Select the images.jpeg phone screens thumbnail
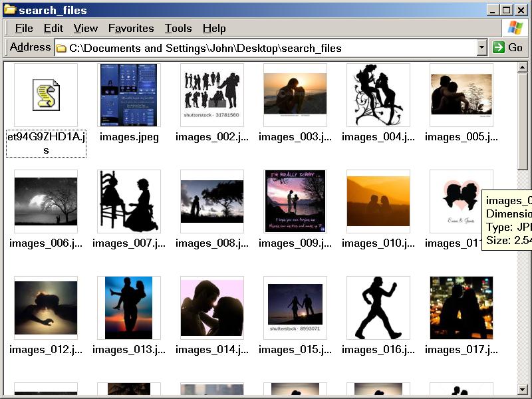The width and height of the screenshot is (532, 399). 129,95
